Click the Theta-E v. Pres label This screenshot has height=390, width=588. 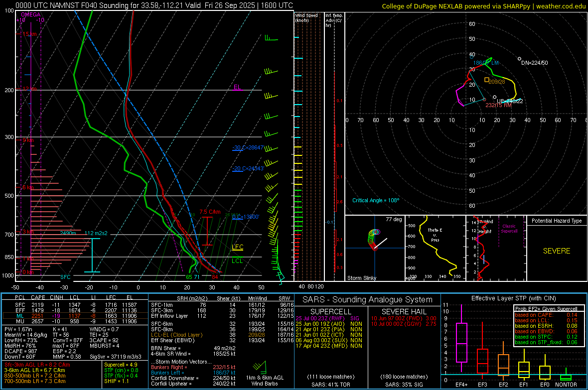click(x=435, y=235)
